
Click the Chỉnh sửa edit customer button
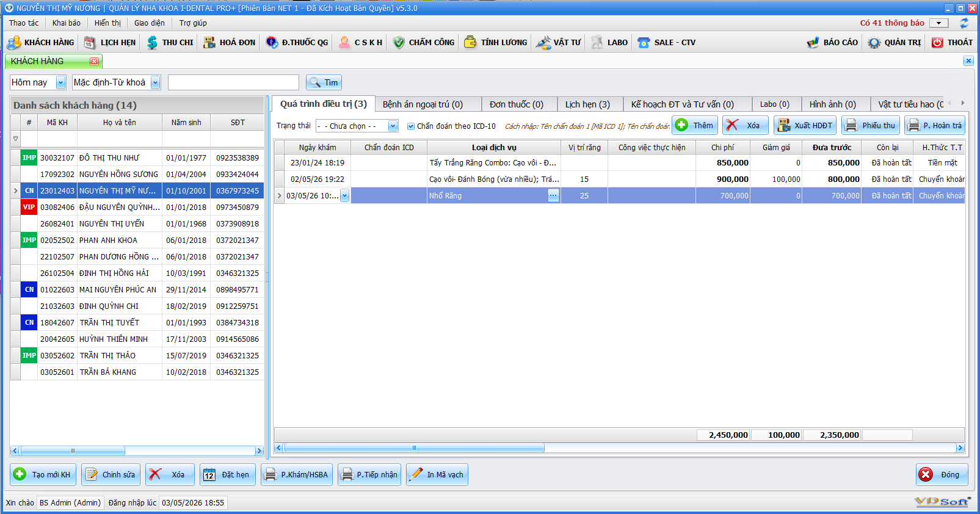click(111, 474)
